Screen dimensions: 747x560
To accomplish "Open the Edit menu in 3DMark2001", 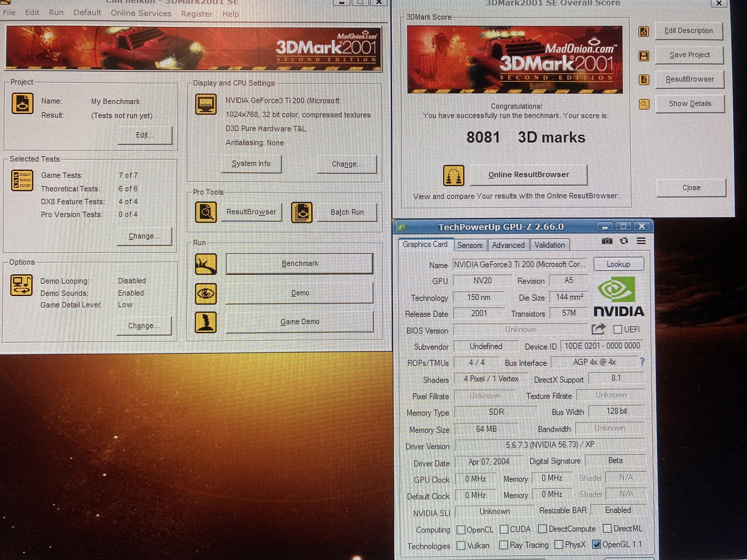I will [x=32, y=13].
